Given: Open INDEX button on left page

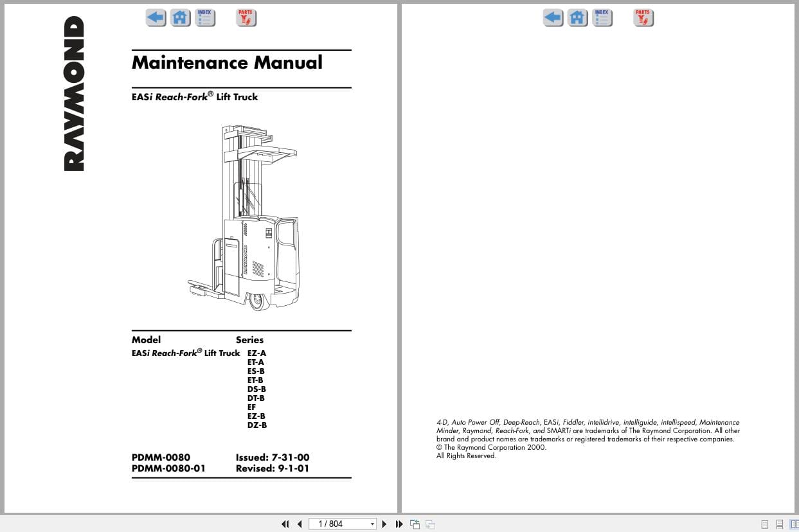Looking at the screenshot, I should click(x=205, y=17).
